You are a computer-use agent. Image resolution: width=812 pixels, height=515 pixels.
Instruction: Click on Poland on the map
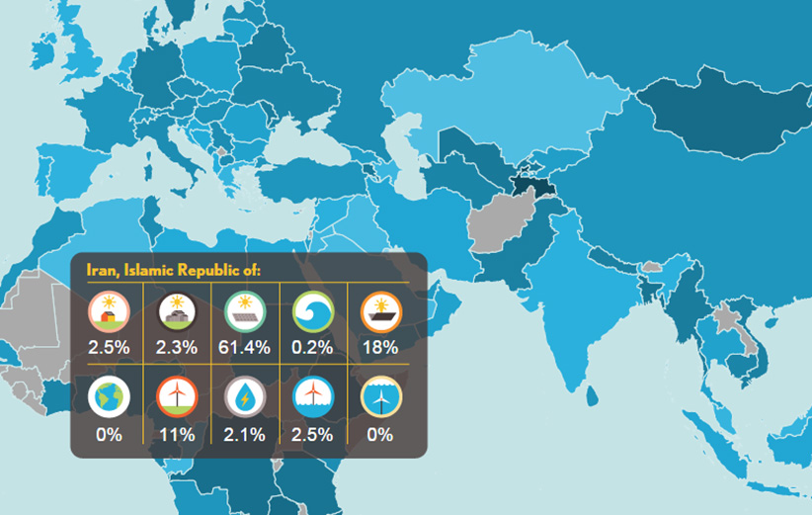point(210,65)
